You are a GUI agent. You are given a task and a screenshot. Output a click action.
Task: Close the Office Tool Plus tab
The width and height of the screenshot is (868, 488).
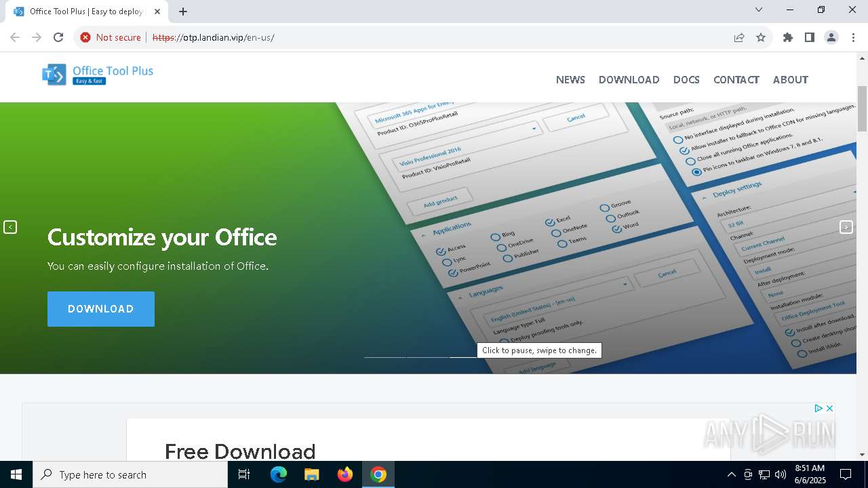click(x=157, y=12)
